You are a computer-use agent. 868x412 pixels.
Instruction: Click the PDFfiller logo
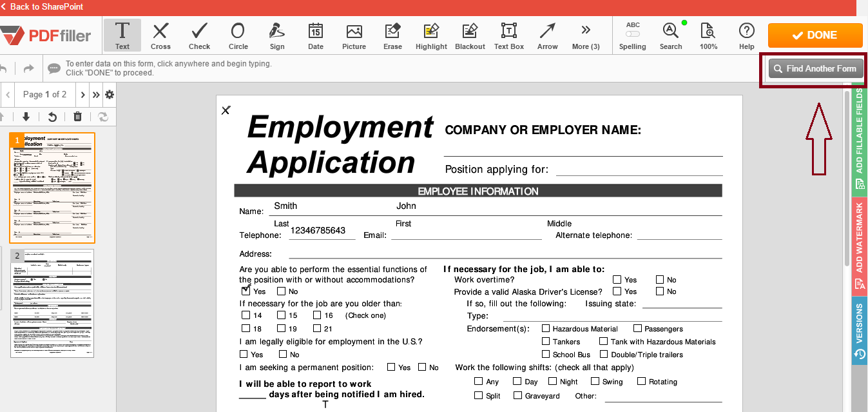46,35
